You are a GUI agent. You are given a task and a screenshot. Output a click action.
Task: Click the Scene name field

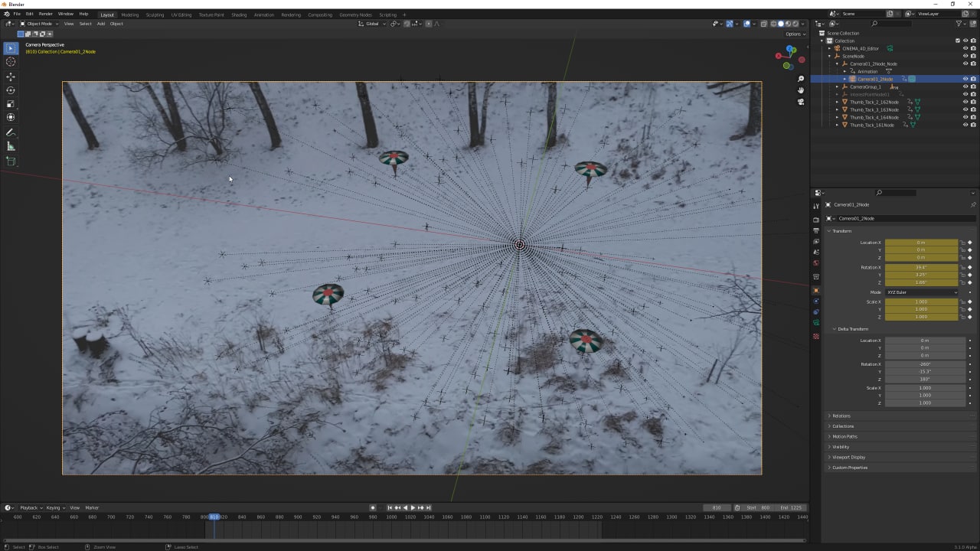point(863,14)
